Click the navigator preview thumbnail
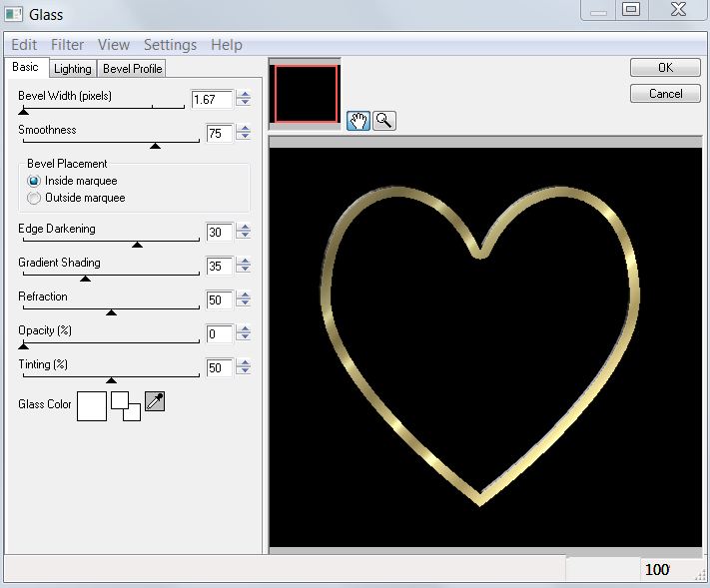The height and width of the screenshot is (588, 710). 307,94
